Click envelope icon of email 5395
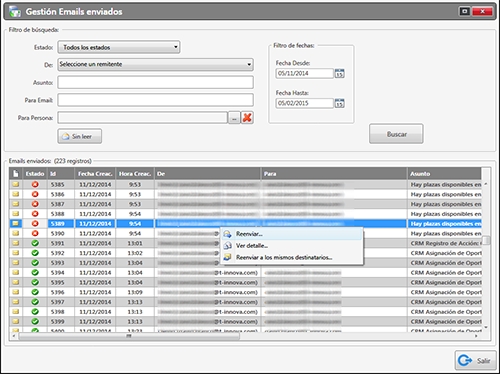Screen dimensions: 500x374 [x=16, y=282]
